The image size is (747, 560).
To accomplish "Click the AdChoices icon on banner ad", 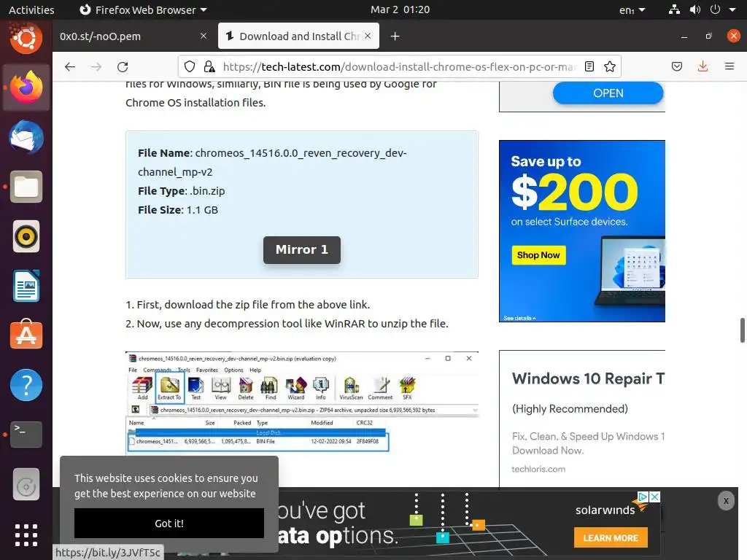I will tap(643, 497).
